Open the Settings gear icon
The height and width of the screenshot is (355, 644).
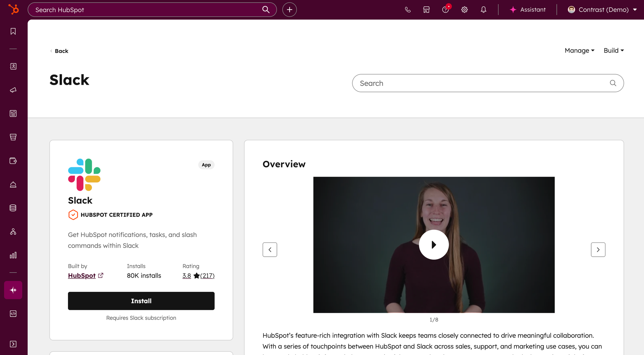(464, 10)
